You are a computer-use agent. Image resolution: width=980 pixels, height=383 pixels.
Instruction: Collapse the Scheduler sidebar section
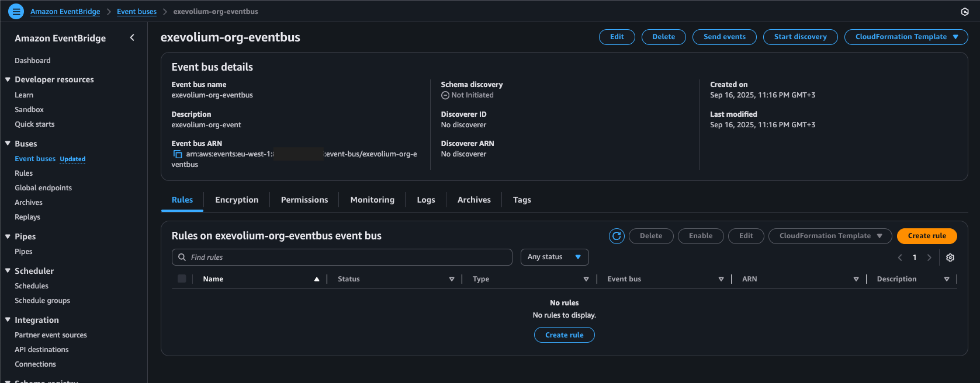point(8,271)
